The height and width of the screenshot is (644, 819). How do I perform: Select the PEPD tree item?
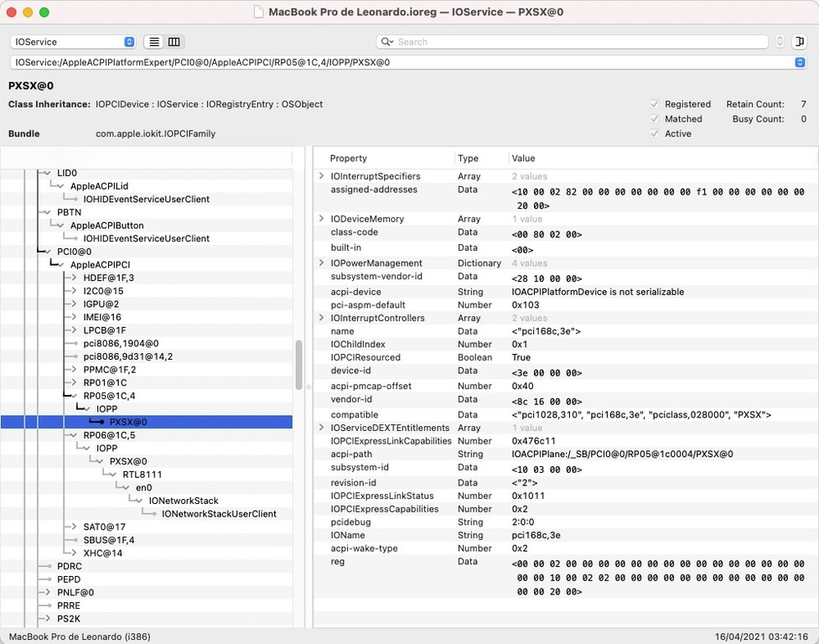pos(69,579)
